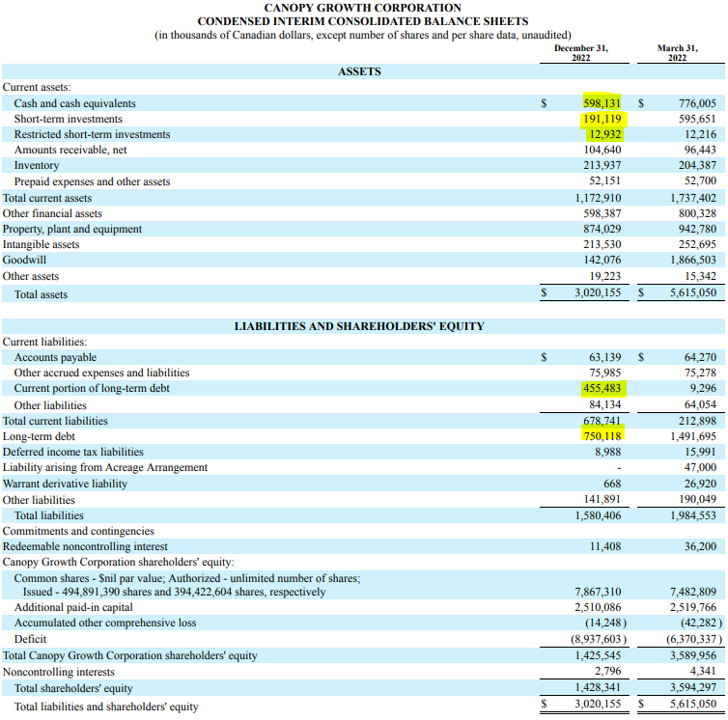Screen dimensions: 728x720
Task: Click LIABILITIES AND SHAREHOLDERS' EQUITY heading
Action: point(359,326)
